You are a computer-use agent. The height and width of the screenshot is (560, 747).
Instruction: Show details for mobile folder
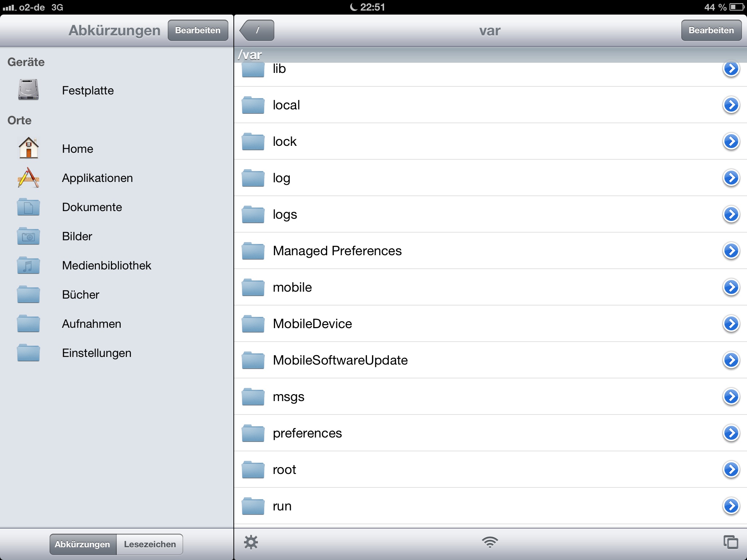(x=731, y=287)
